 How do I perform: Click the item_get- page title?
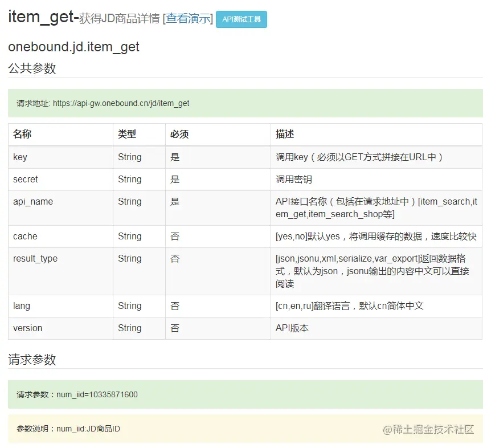(43, 17)
